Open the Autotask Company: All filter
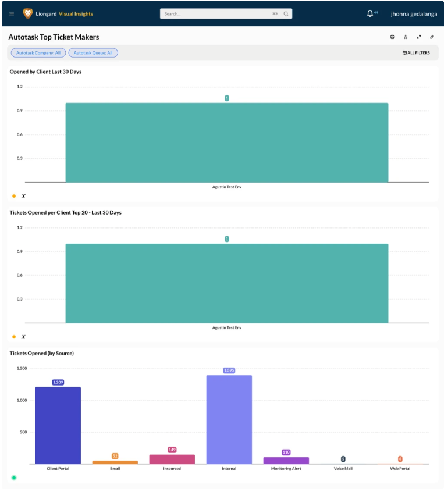The image size is (448, 492). 38,53
